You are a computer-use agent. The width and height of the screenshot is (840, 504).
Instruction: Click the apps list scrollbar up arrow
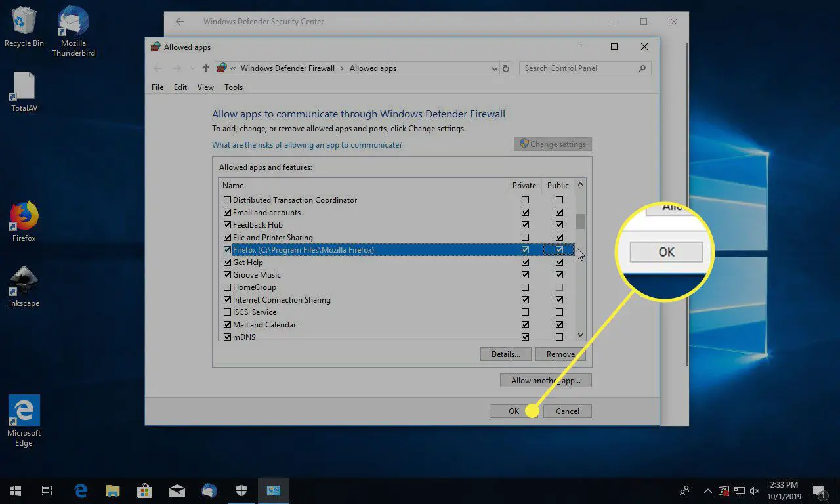coord(580,184)
